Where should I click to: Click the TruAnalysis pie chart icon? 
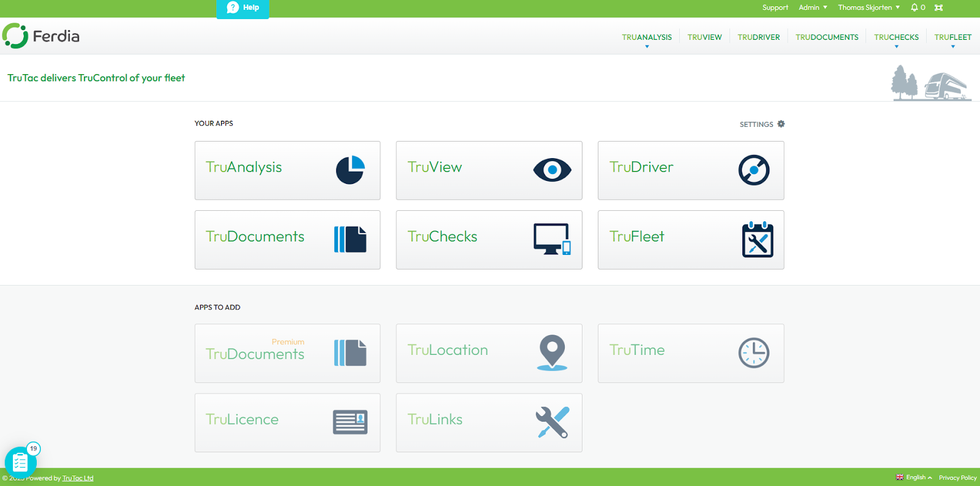coord(350,170)
